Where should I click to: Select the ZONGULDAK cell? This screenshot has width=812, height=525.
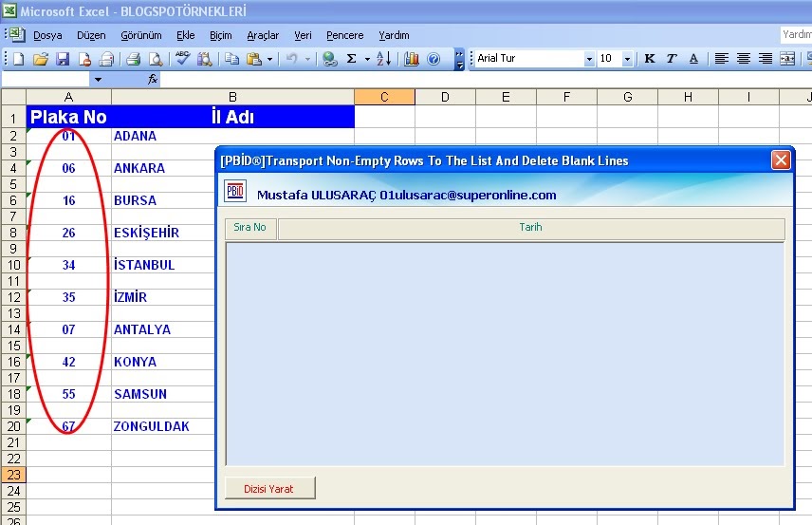[163, 426]
